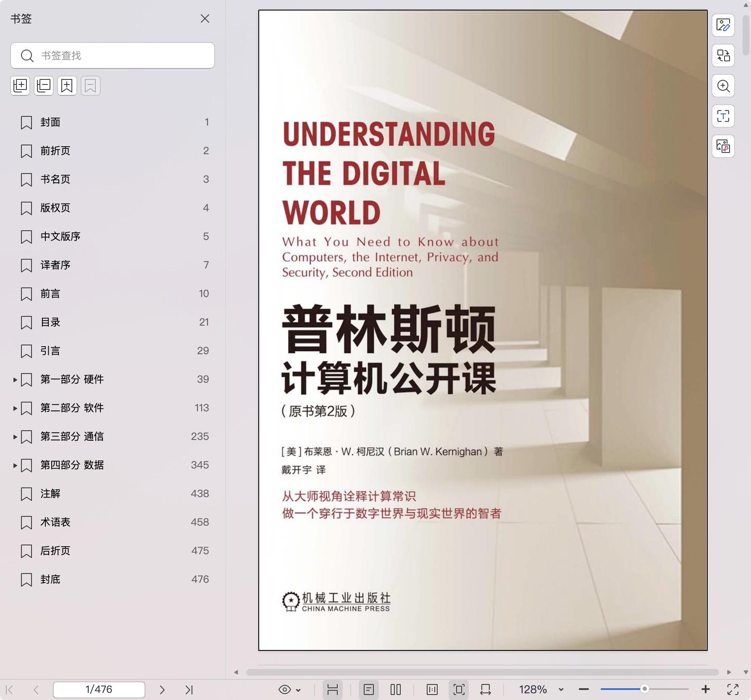Expand 第三部分 通信 bookmark arrow
The image size is (751, 700).
(x=15, y=437)
